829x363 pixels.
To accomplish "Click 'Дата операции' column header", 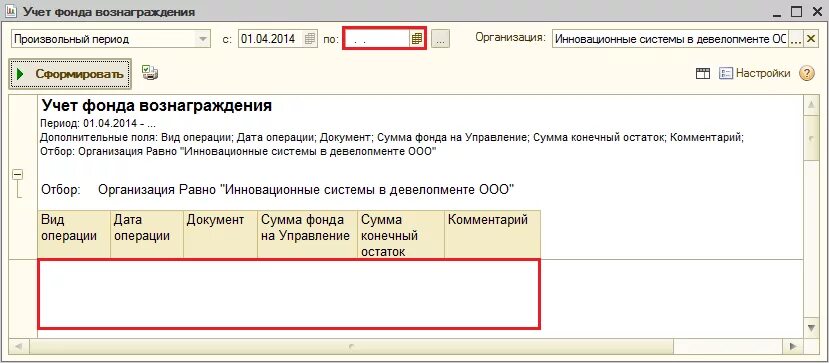I will (147, 234).
